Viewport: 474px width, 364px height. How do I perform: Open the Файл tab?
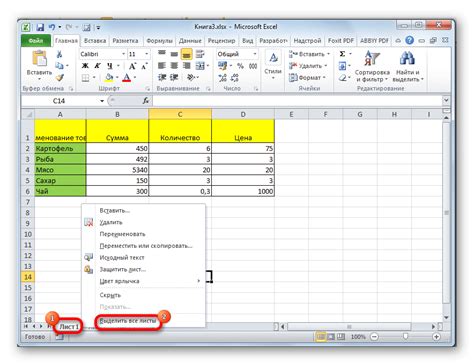36,41
